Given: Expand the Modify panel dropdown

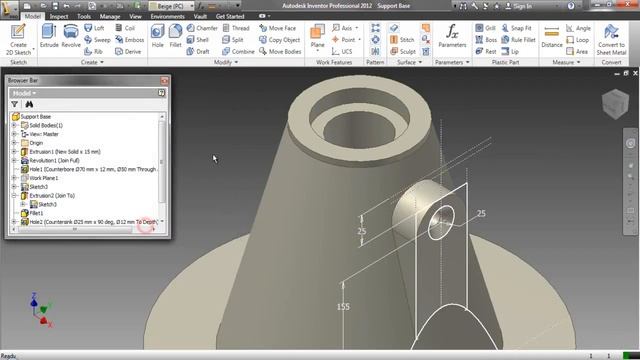Looking at the screenshot, I should tap(226, 62).
